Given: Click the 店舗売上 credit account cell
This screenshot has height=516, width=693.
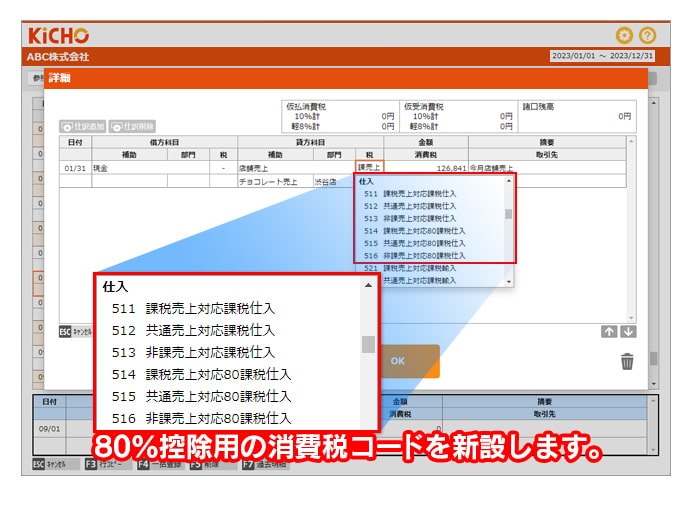Looking at the screenshot, I should point(296,168).
